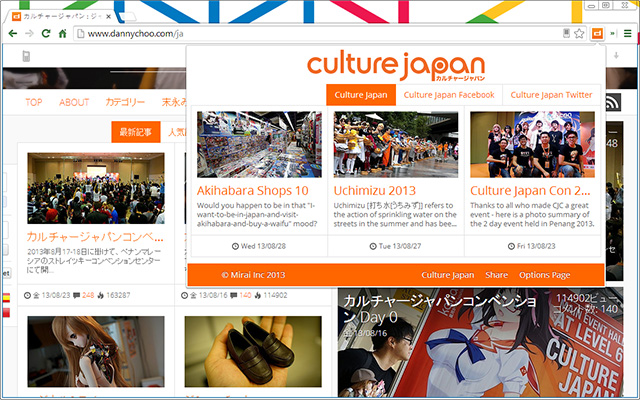Click the CJC photo summary description text

coord(532,215)
